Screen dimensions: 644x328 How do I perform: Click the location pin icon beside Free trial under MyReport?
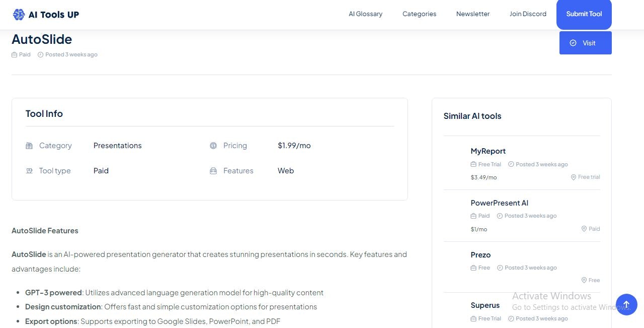[574, 177]
